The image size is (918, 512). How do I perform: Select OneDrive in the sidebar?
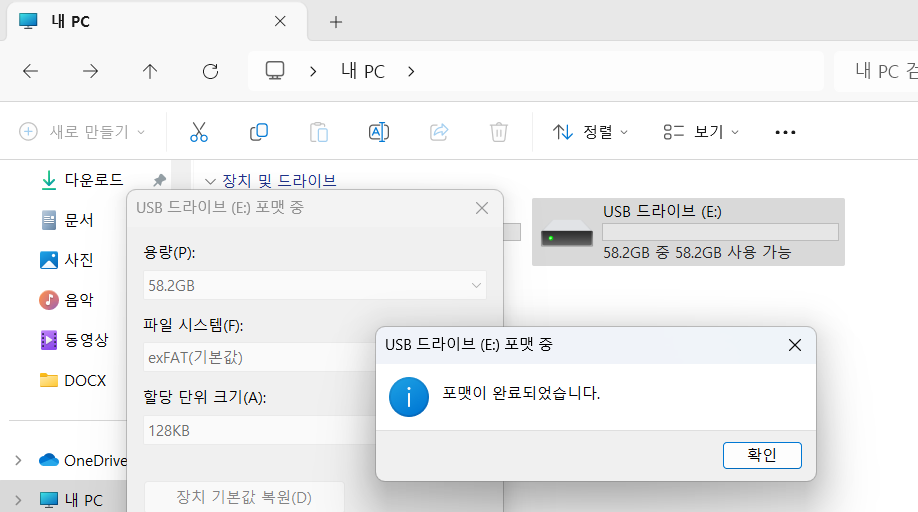click(x=83, y=461)
